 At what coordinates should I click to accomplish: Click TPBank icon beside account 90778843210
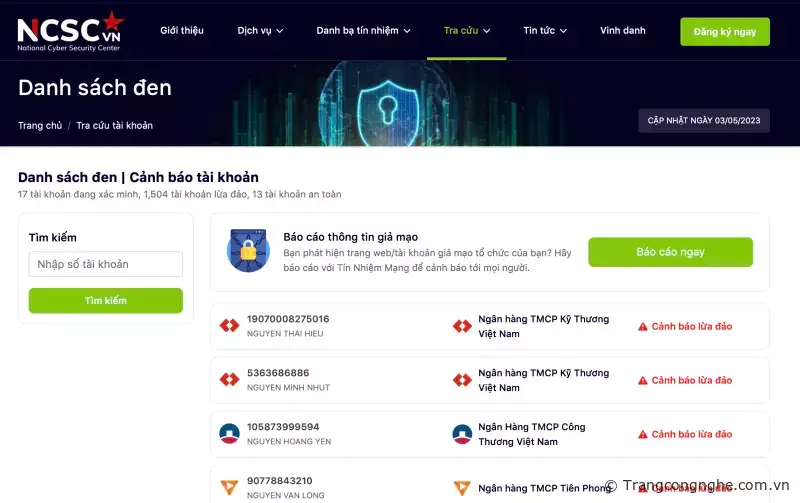tap(229, 487)
